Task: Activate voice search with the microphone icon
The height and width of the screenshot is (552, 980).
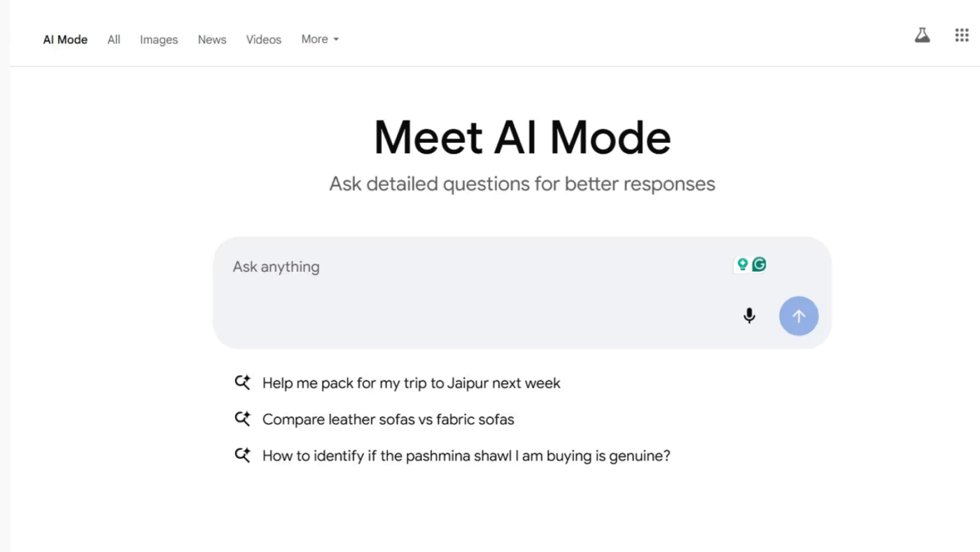Action: [749, 316]
